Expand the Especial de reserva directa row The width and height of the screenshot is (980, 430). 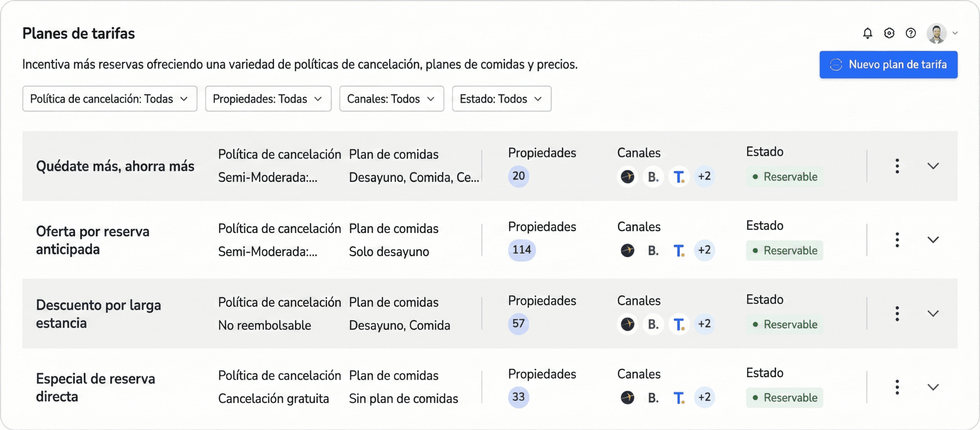click(933, 387)
